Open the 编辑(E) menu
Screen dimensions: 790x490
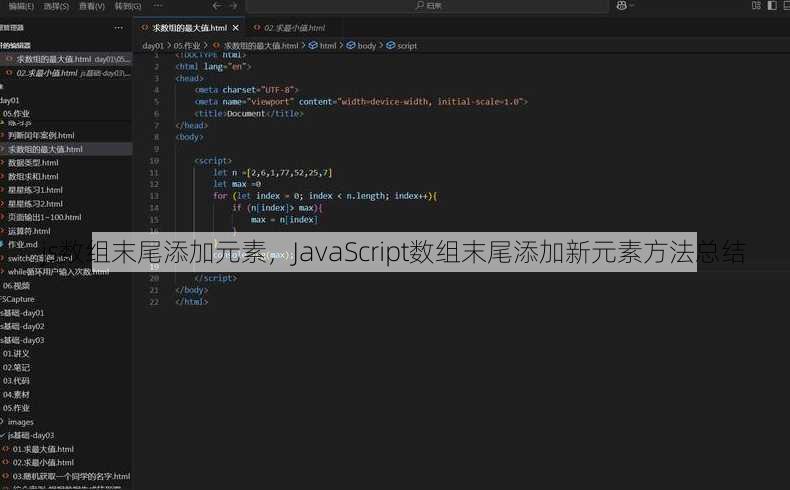(21, 6)
